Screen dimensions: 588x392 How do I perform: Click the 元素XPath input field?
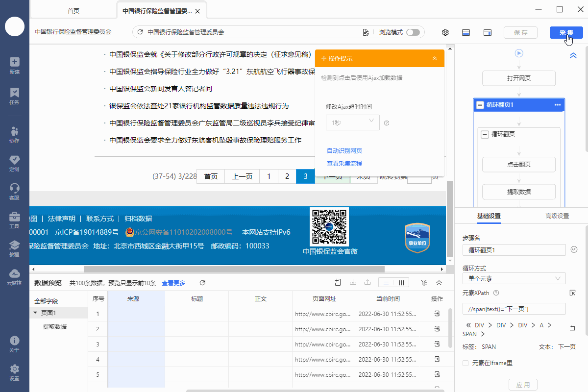point(514,309)
